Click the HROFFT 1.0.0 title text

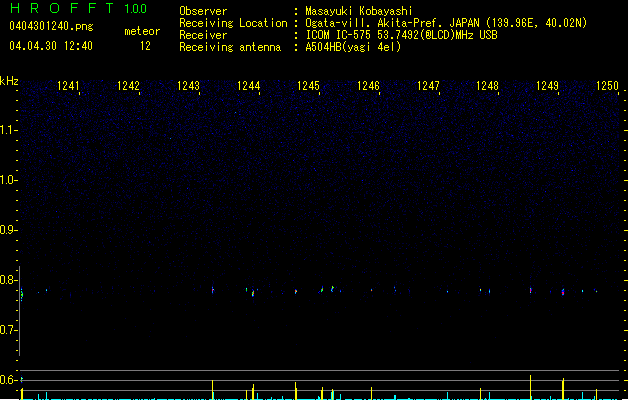pos(79,8)
